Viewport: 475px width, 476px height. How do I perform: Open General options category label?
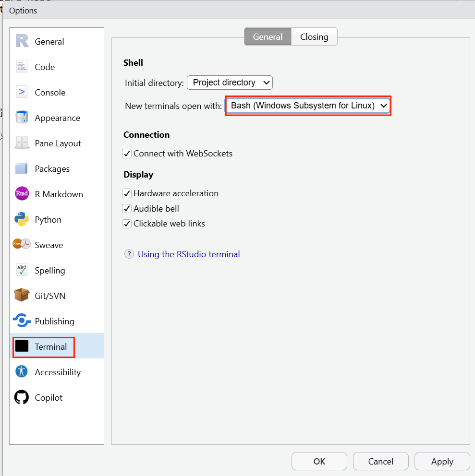click(49, 42)
